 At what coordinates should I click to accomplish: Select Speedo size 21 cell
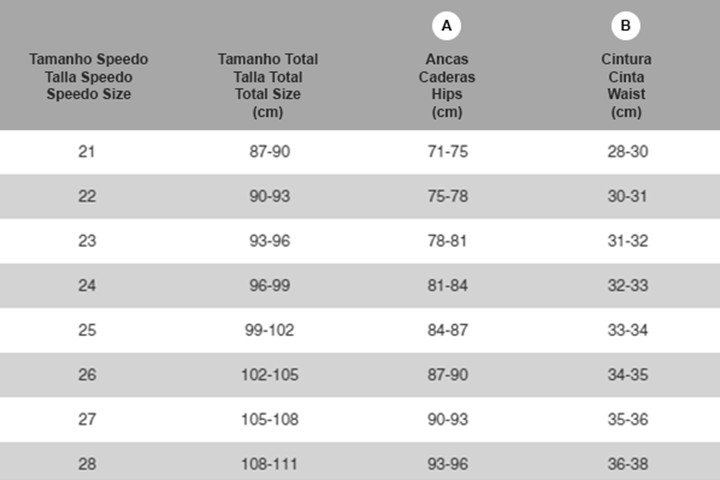point(87,152)
